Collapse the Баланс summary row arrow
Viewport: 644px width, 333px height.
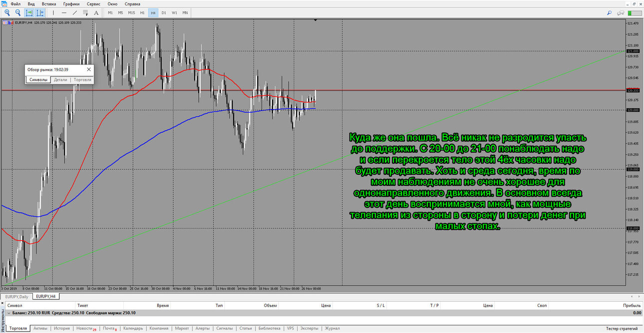click(8, 313)
